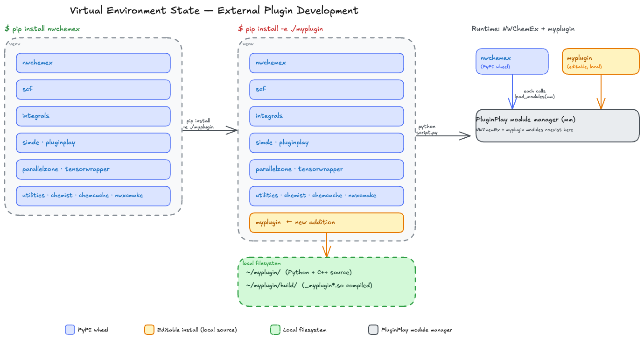Select the '$ pip install nwchemex' heading
The height and width of the screenshot is (339, 644).
pyautogui.click(x=42, y=29)
